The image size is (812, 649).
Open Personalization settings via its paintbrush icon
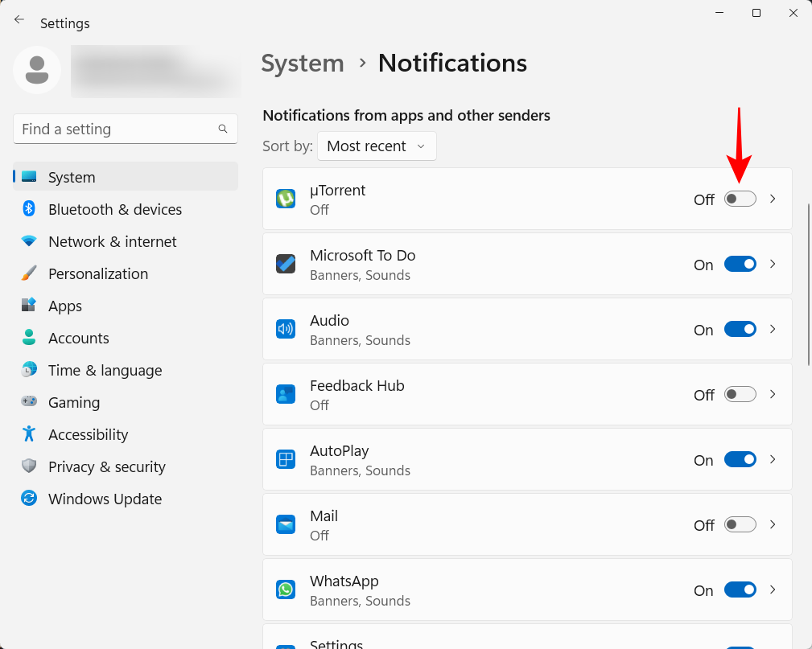pyautogui.click(x=29, y=273)
